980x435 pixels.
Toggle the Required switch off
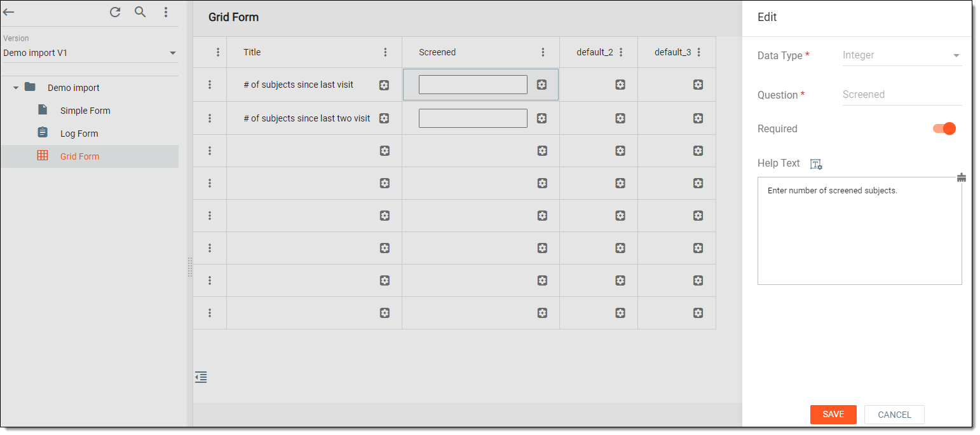tap(944, 128)
